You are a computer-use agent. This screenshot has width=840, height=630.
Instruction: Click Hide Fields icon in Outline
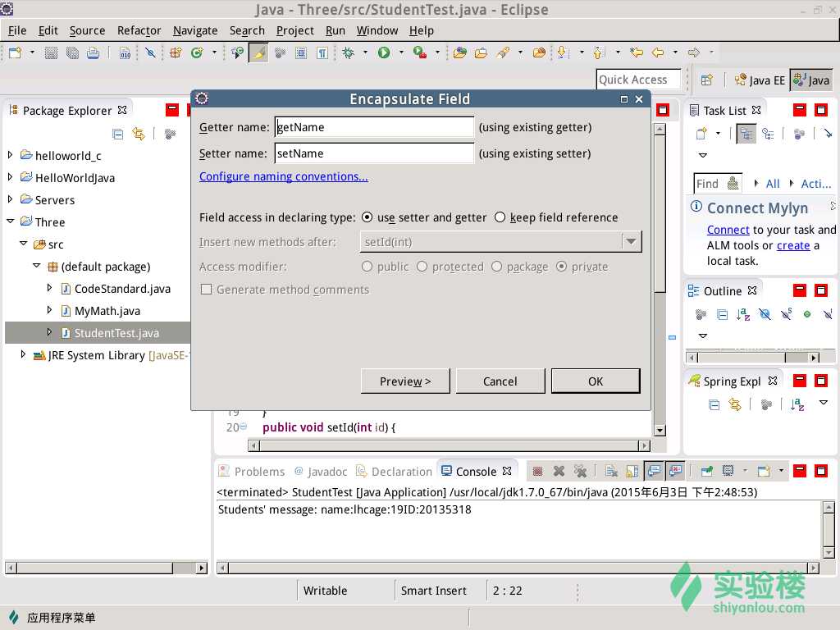765,314
